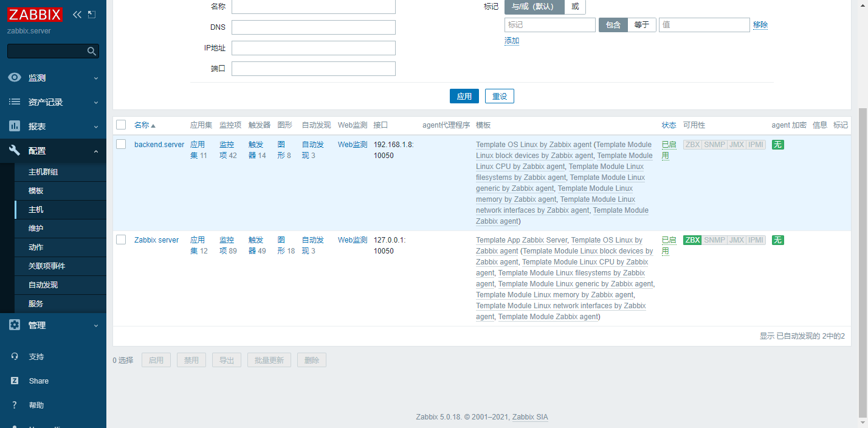Click inside the DNS filter input field

click(x=313, y=27)
